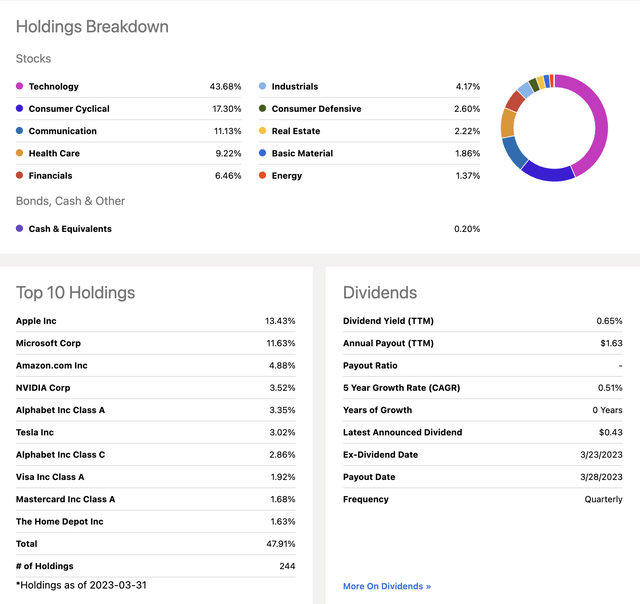The height and width of the screenshot is (604, 640).
Task: Select the Real Estate label
Action: 296,131
